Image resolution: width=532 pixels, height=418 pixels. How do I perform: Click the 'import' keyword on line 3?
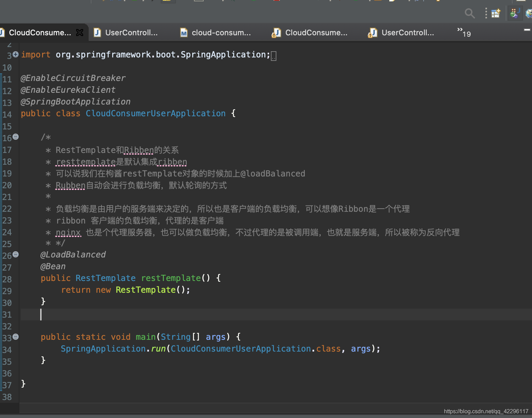tap(36, 55)
